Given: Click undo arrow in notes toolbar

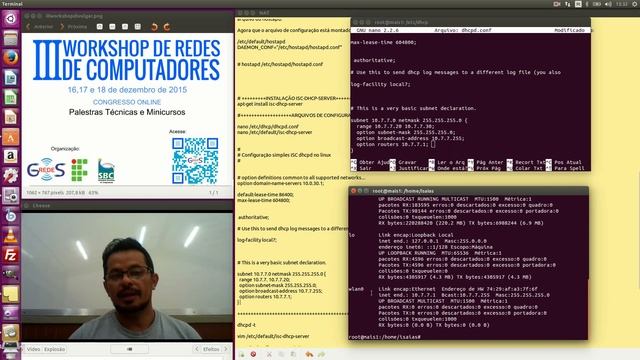Looking at the screenshot, I should (309, 354).
